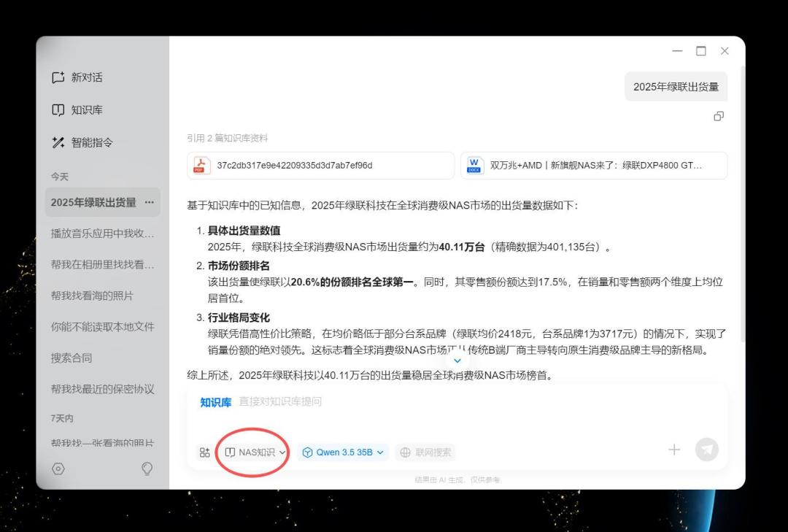Add attachment with the plus icon

674,450
